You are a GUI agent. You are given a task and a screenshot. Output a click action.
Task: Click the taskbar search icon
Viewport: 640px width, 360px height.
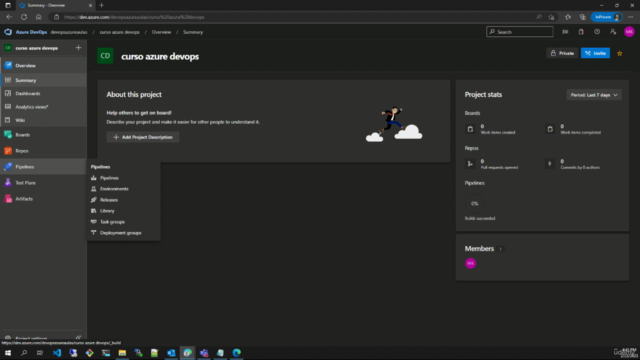click(24, 353)
